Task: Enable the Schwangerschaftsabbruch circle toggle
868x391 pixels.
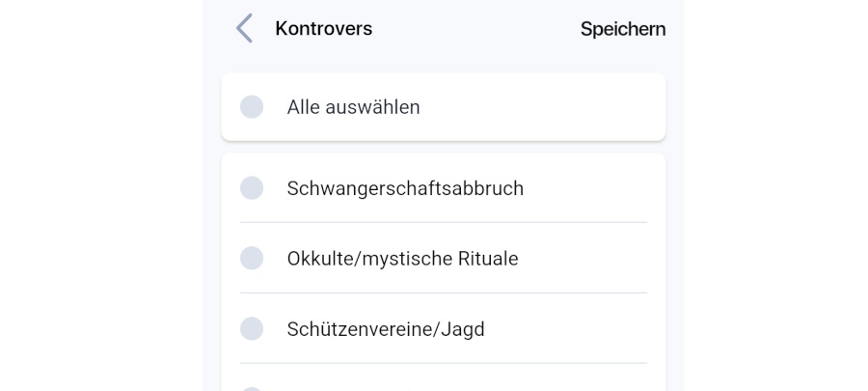Action: [x=252, y=188]
